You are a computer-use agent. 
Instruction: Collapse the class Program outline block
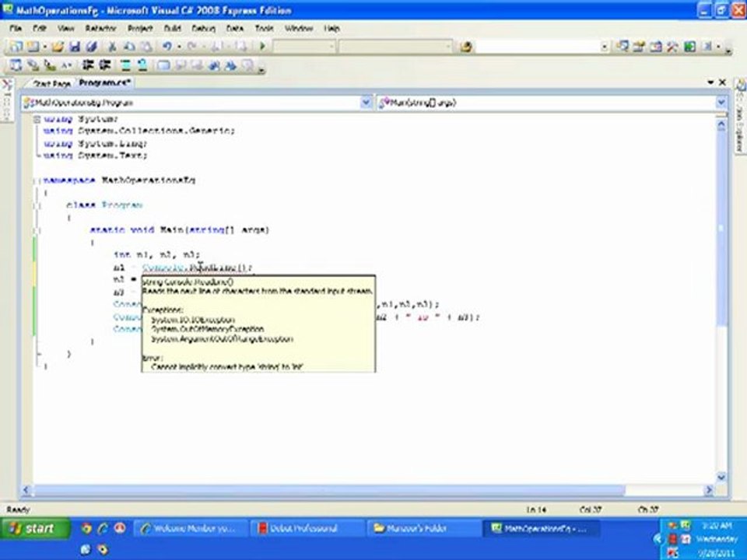[x=37, y=205]
